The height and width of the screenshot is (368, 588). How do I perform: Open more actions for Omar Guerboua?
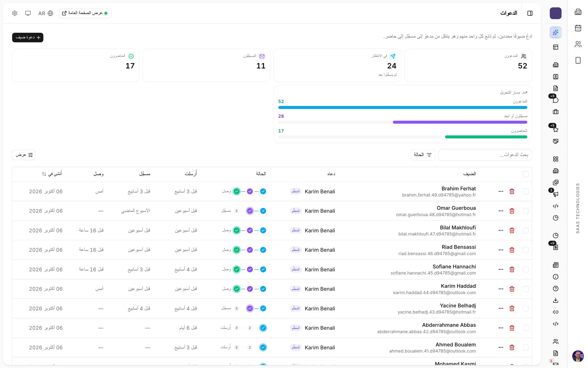click(x=501, y=211)
